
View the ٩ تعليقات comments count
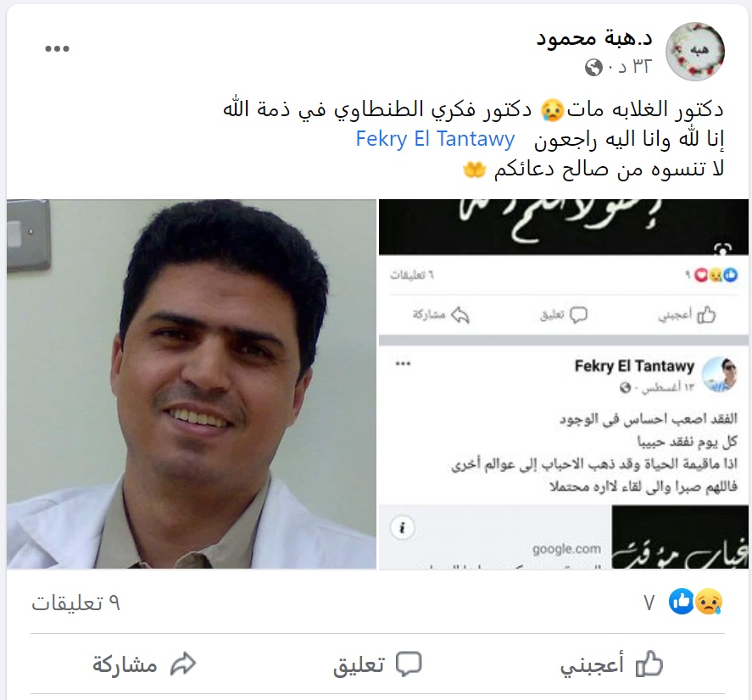point(75,603)
